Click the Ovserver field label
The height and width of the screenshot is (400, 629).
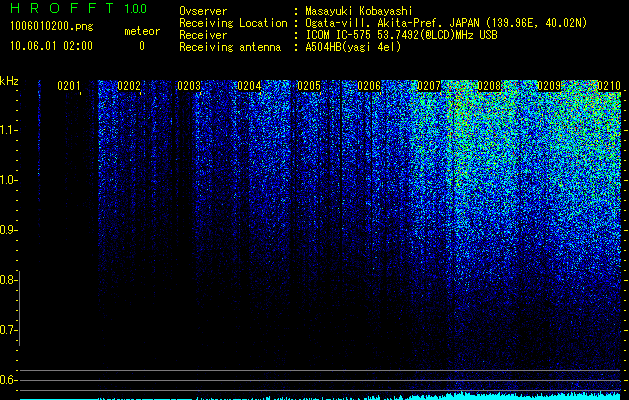[x=203, y=11]
